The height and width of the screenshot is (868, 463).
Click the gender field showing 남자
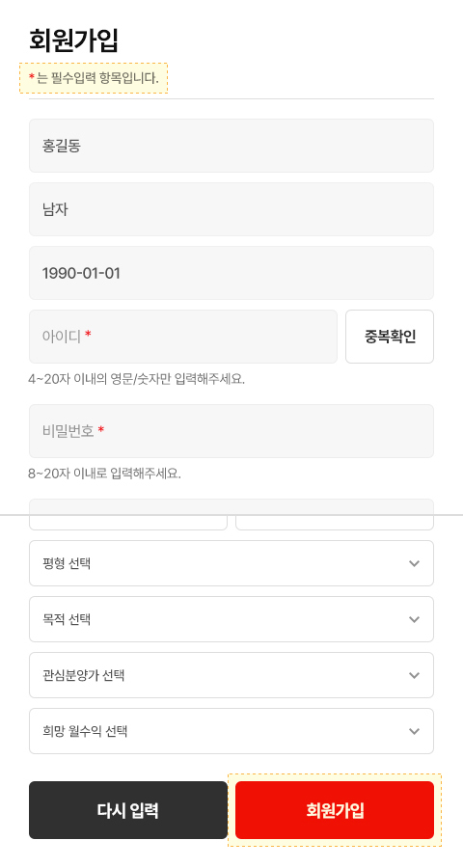[x=231, y=209]
